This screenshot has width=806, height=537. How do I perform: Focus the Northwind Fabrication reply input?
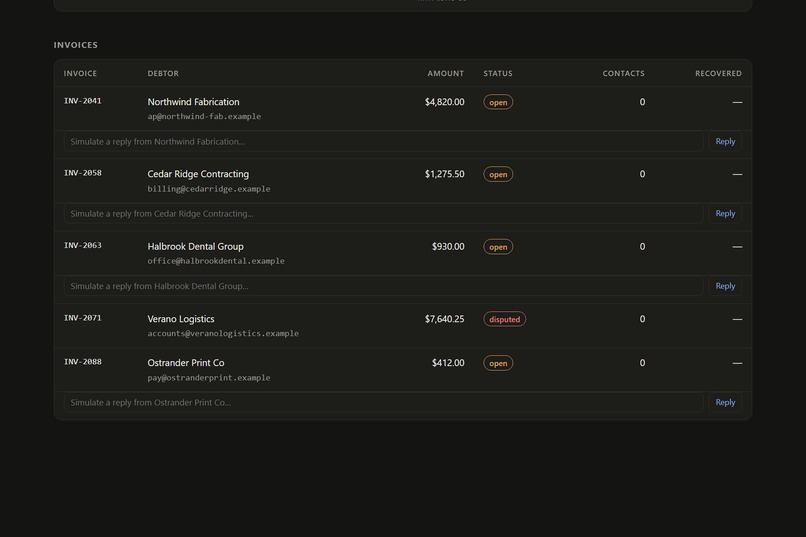pos(383,141)
